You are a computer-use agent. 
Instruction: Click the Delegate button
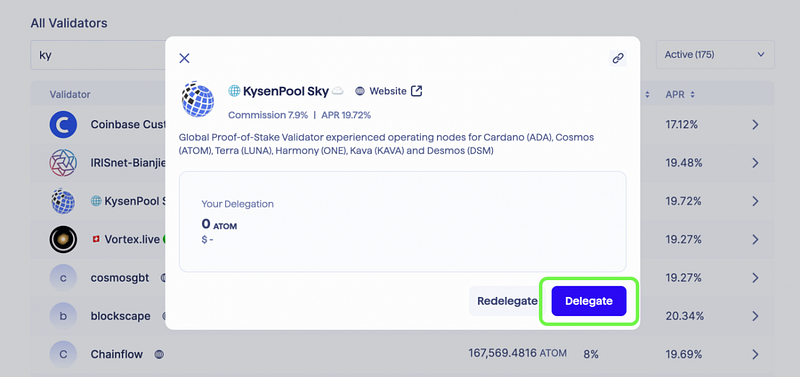click(x=589, y=301)
